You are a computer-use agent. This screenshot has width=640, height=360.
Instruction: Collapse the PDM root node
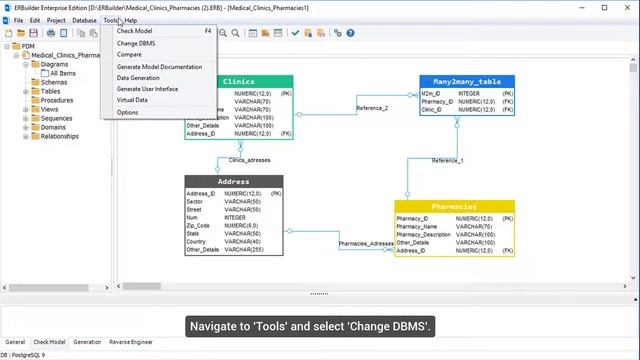(7, 47)
